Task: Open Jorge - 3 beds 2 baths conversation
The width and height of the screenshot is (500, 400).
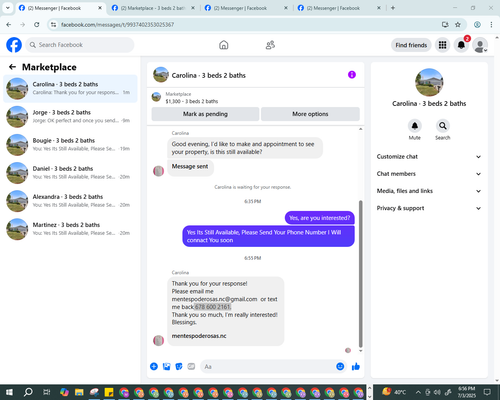Action: 70,117
